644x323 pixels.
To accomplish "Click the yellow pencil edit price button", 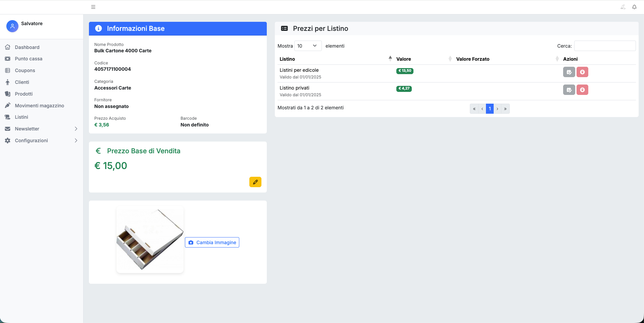I will coord(255,182).
